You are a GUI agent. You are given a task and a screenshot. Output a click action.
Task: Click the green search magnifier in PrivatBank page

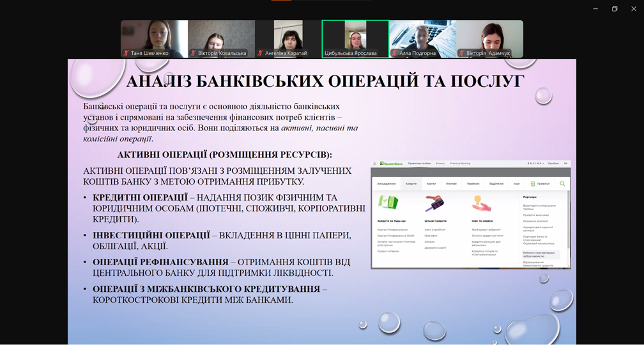tap(562, 184)
